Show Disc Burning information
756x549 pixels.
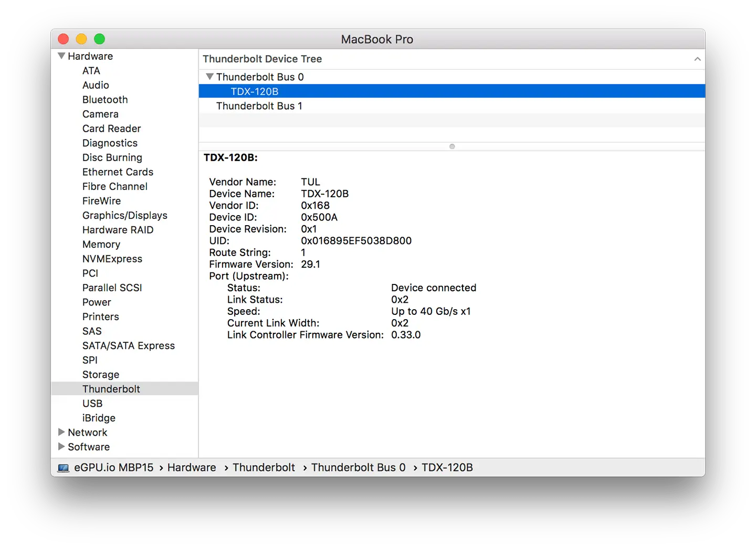(x=112, y=157)
